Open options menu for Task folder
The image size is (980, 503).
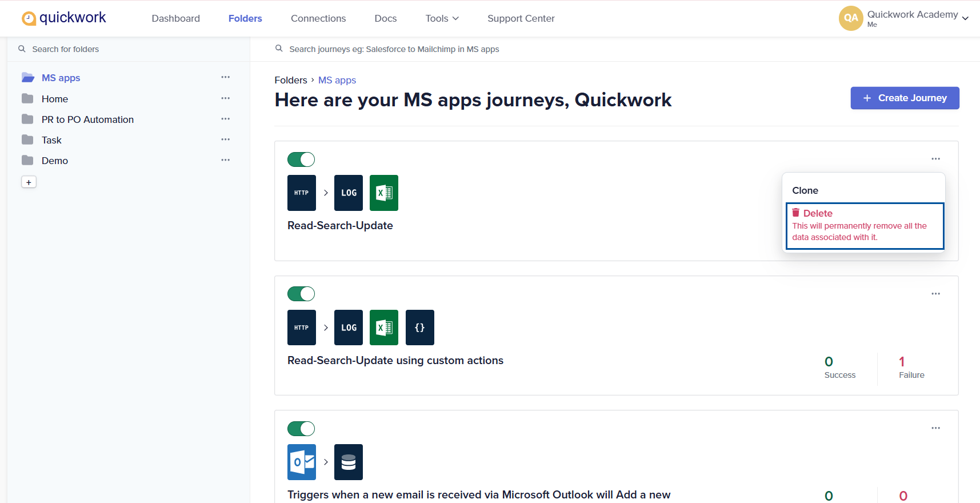click(x=226, y=139)
